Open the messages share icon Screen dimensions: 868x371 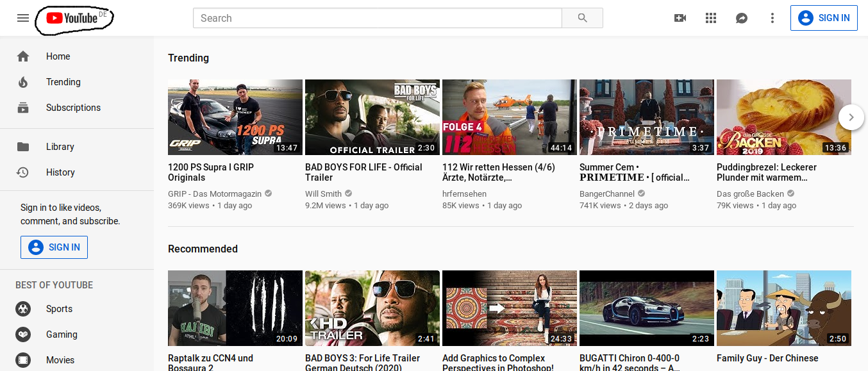coord(742,18)
